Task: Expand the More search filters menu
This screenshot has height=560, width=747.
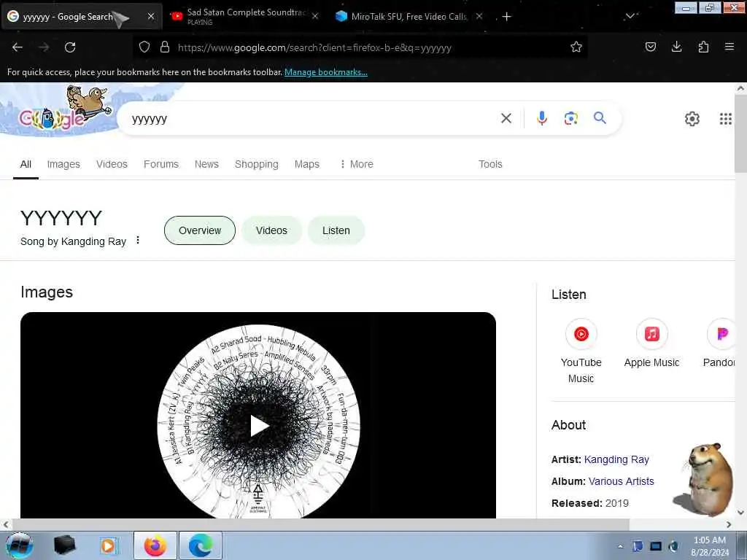Action: pos(356,164)
